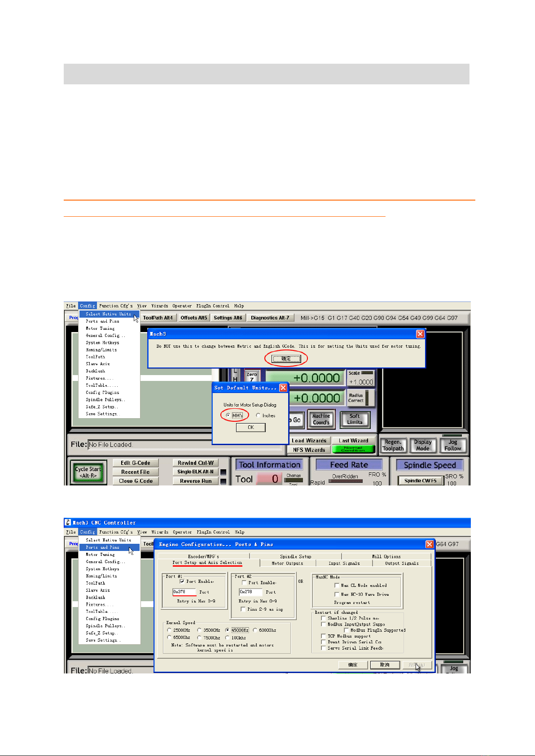Enable the Port #2 Port Enable checkbox
The width and height of the screenshot is (535, 756).
coord(245,582)
